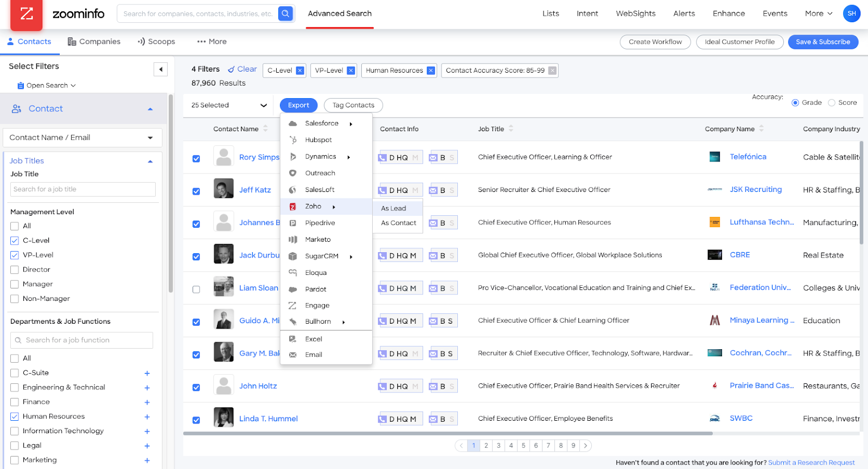The width and height of the screenshot is (868, 469).
Task: Click the Engage icon in export menu
Action: point(292,306)
